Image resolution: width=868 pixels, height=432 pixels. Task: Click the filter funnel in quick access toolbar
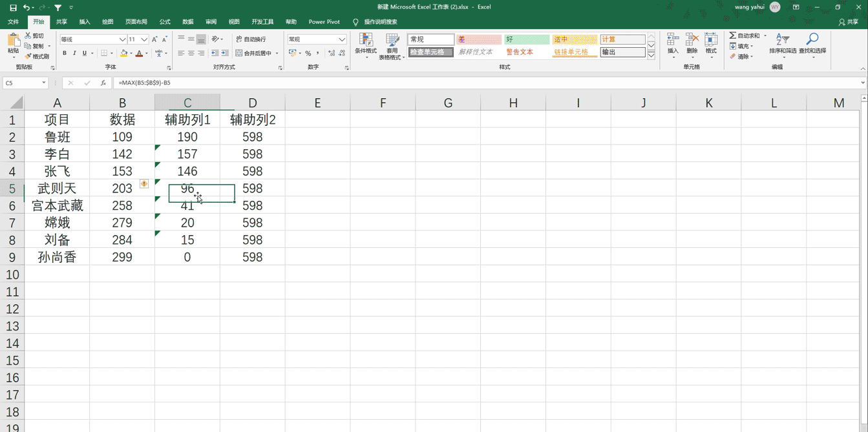58,7
